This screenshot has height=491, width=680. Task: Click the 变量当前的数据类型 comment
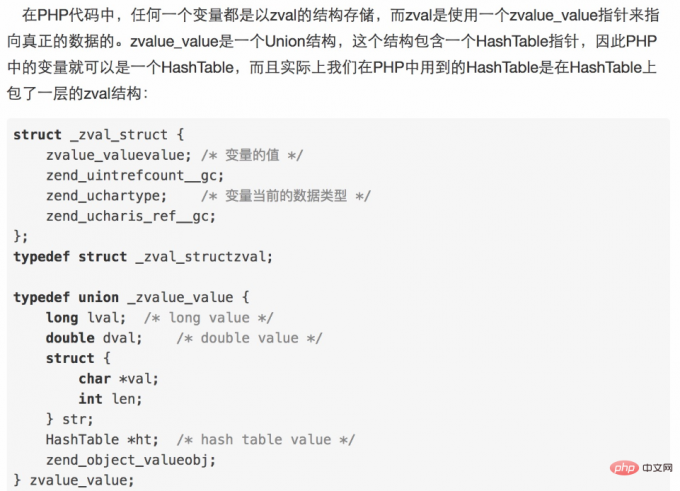286,196
